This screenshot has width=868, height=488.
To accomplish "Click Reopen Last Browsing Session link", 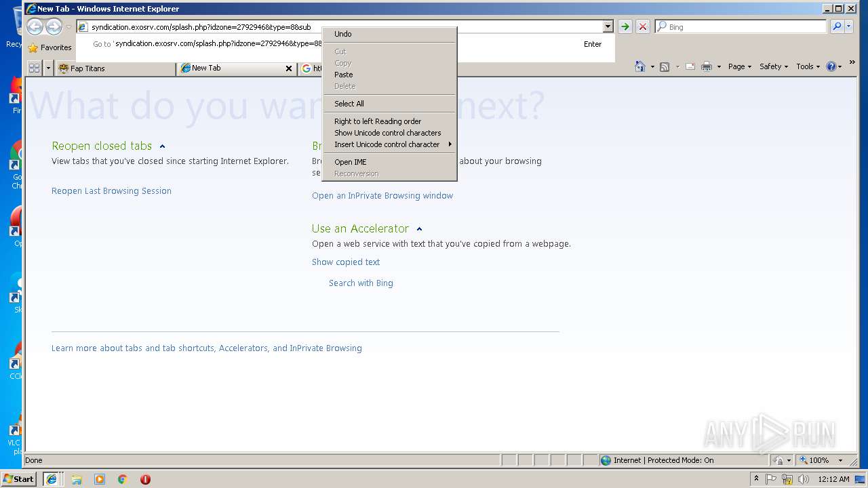I will pyautogui.click(x=111, y=191).
